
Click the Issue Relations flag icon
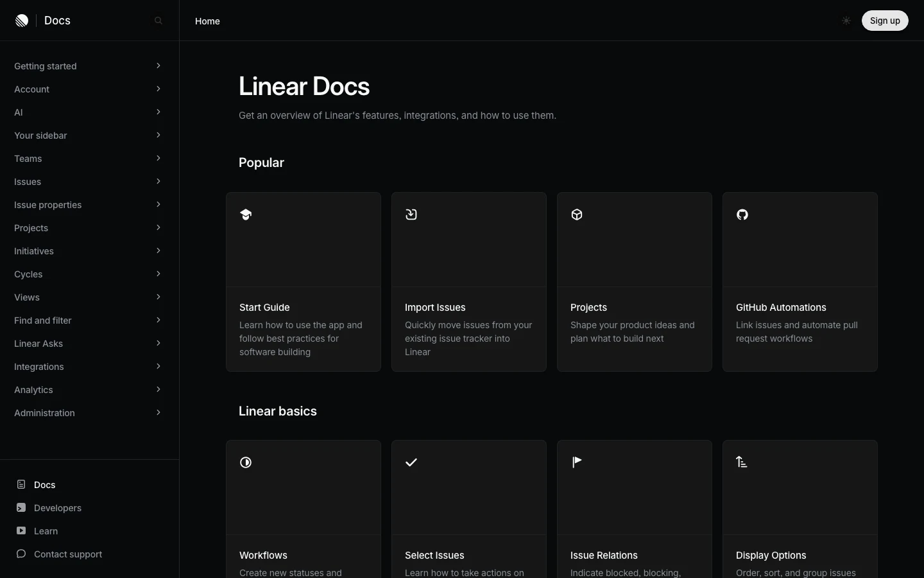[577, 462]
